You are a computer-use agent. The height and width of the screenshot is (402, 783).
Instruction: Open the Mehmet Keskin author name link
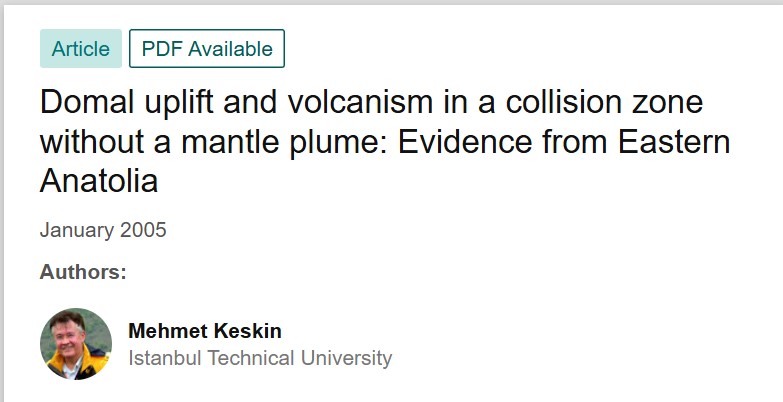coord(205,331)
